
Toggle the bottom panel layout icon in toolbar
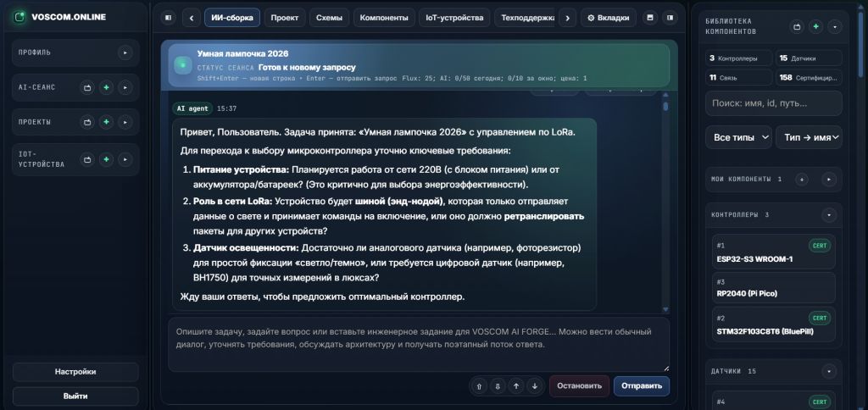click(x=650, y=18)
